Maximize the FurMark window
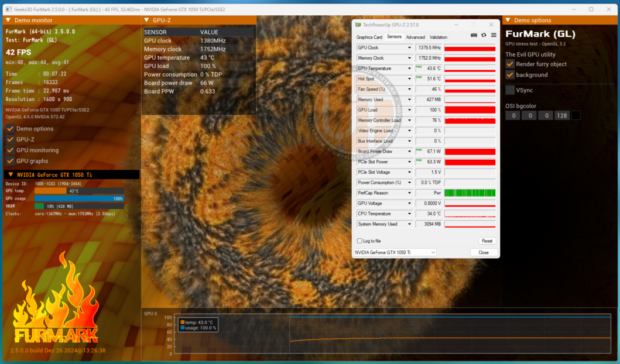620x364 pixels. click(x=591, y=9)
